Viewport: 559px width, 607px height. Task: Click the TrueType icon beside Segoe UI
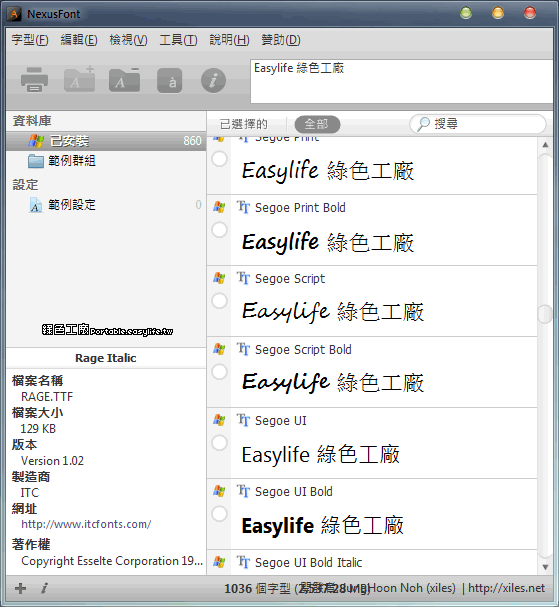click(x=243, y=420)
